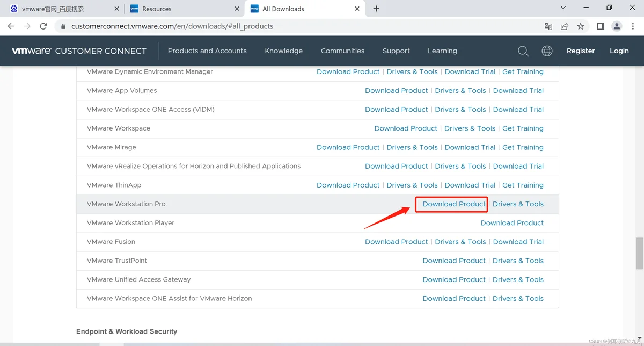Screen dimensions: 644x346
Task: Open the Chrome profile avatar
Action: coord(617,26)
